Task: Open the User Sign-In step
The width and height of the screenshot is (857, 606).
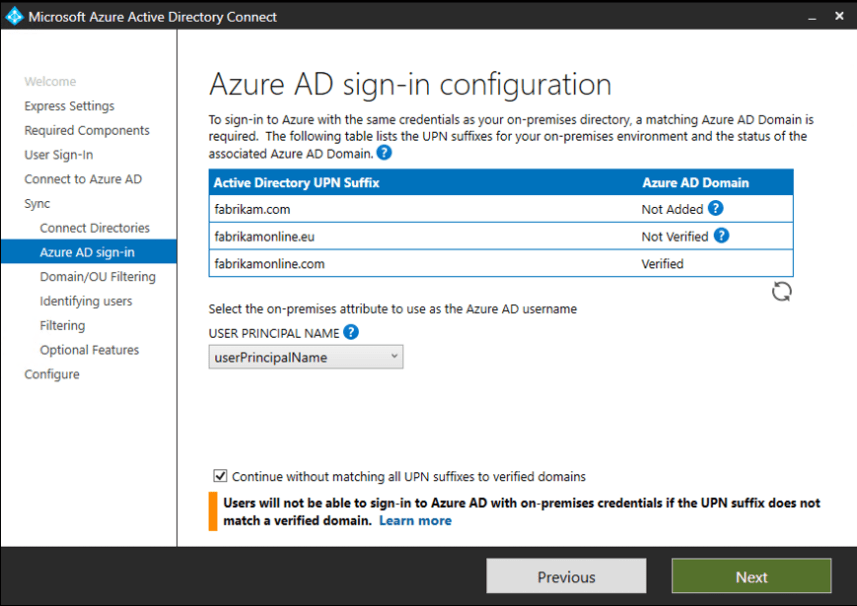Action: (x=59, y=155)
